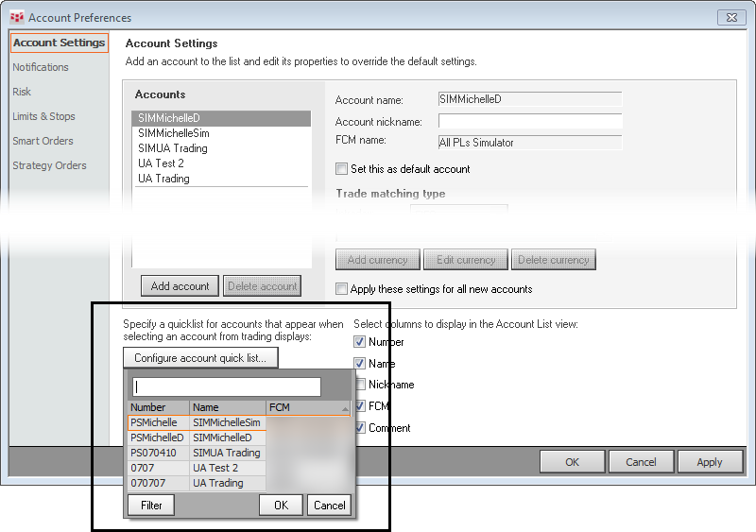Viewport: 756px width, 532px height.
Task: Open the Limits & Stops tab
Action: [x=43, y=116]
